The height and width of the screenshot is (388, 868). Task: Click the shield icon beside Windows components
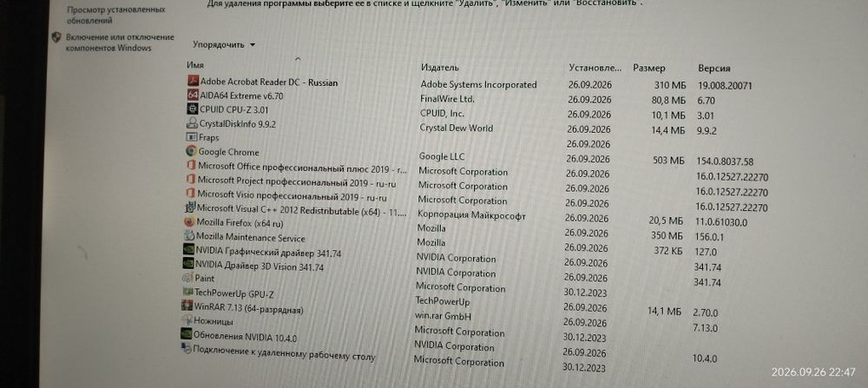pos(56,37)
